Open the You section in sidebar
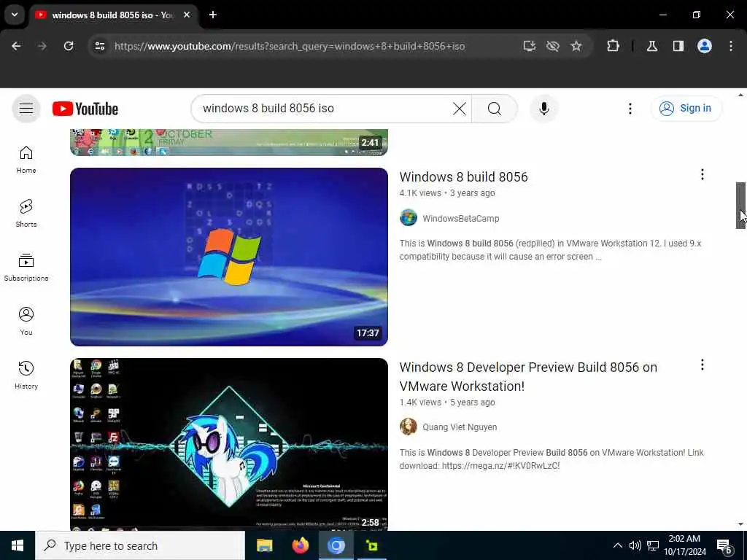This screenshot has width=747, height=560. [26, 322]
